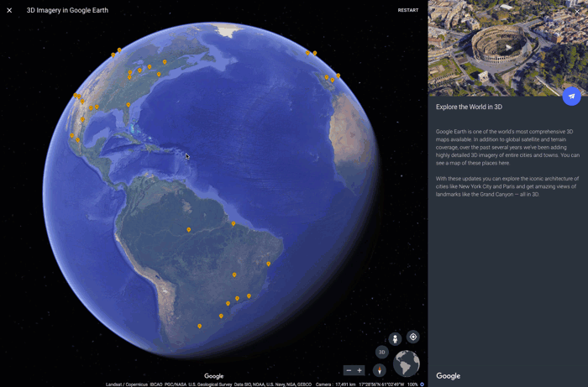Select the Pegman Street View icon

(x=395, y=339)
